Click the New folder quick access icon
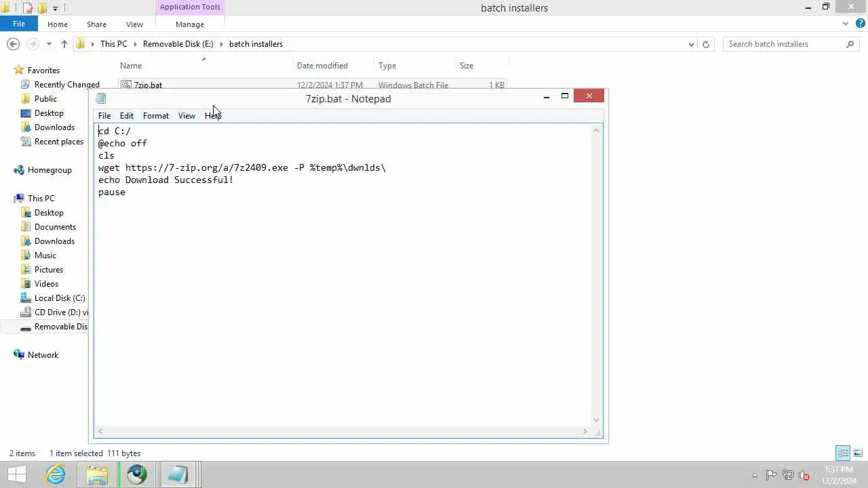The image size is (868, 488). [42, 8]
